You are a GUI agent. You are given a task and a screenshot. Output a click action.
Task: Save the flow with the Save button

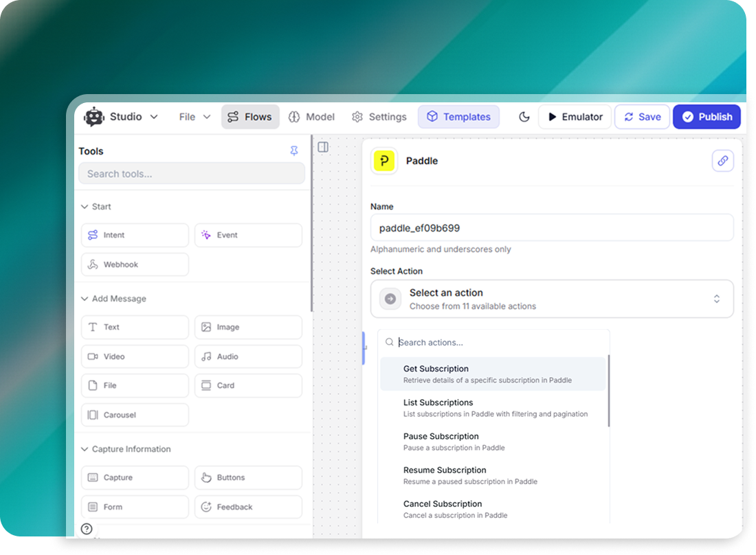click(642, 117)
